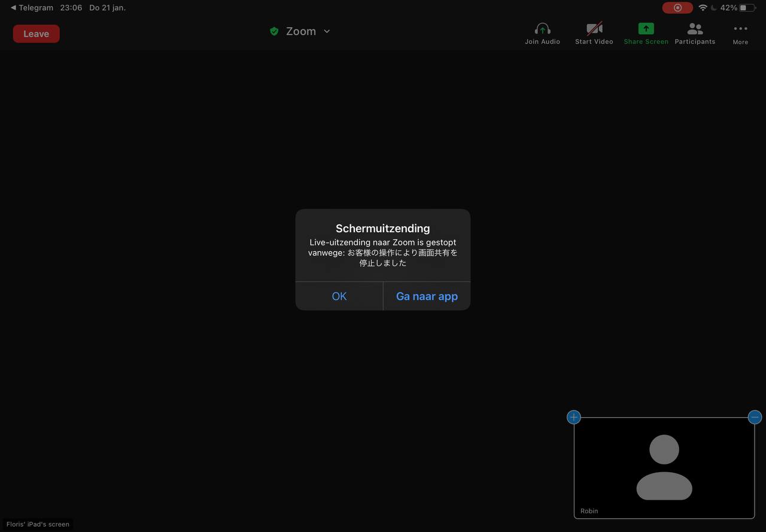Enlarge Robin's thumbnail with plus button
766x532 pixels.
(574, 417)
